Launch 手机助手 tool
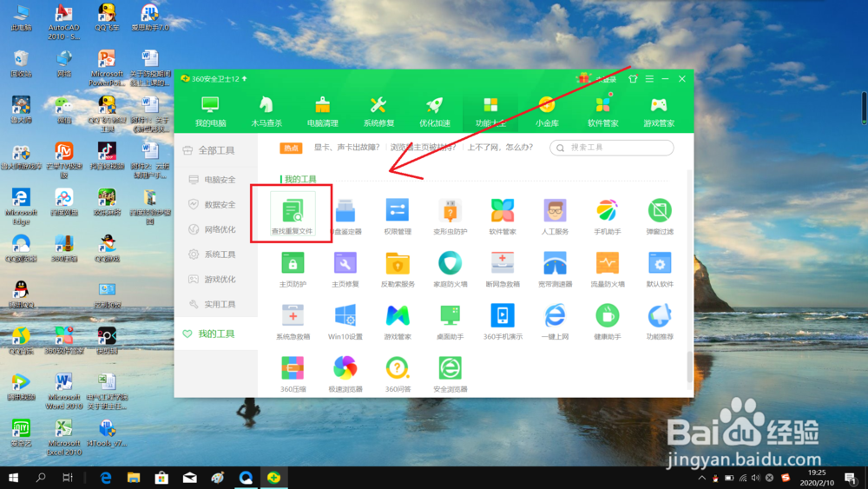Screen dimensions: 868x489 (608, 216)
